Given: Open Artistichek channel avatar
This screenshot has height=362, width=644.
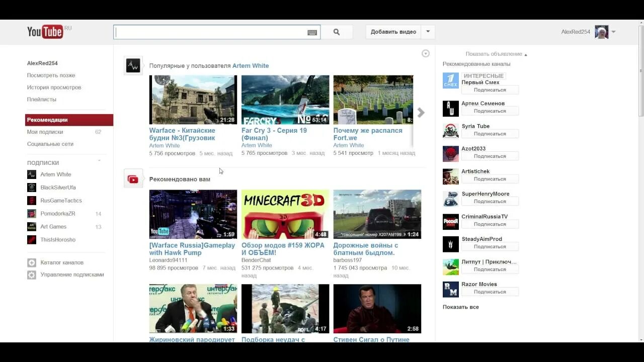Looking at the screenshot, I should 451,176.
